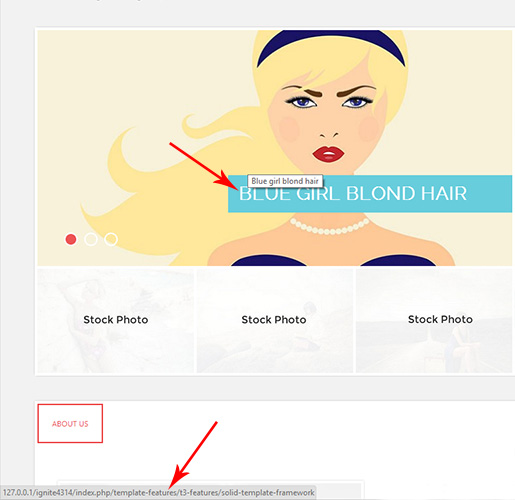Open the right Stock Photo thumbnail

point(434,320)
